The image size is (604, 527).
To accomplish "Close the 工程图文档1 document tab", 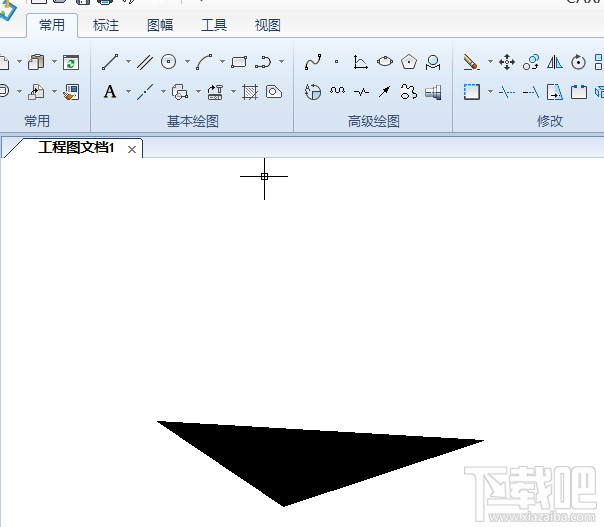I will coord(132,149).
